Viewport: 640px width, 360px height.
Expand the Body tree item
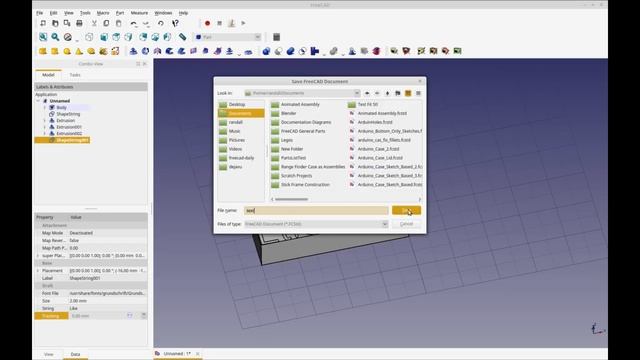pos(44,107)
